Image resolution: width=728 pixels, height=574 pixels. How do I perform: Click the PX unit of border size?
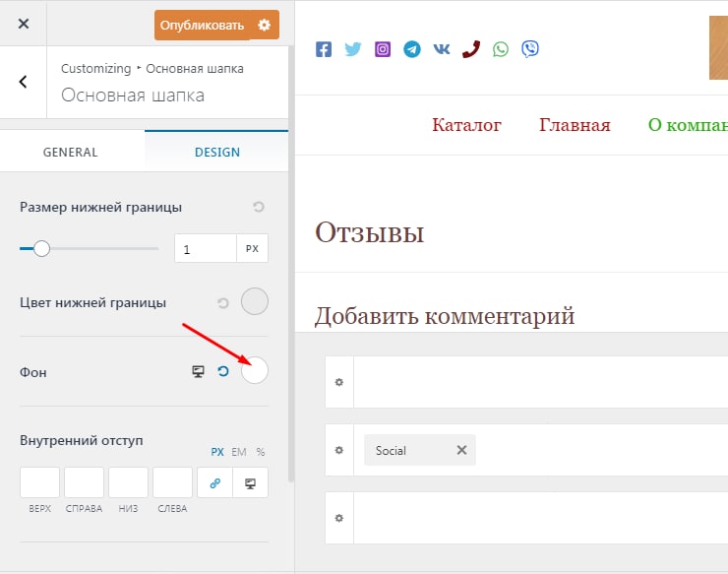[x=252, y=249]
